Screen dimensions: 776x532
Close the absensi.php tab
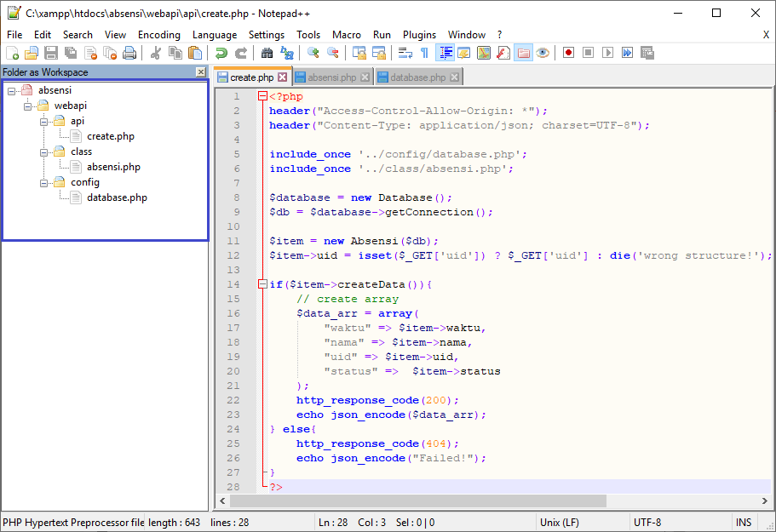coord(365,77)
